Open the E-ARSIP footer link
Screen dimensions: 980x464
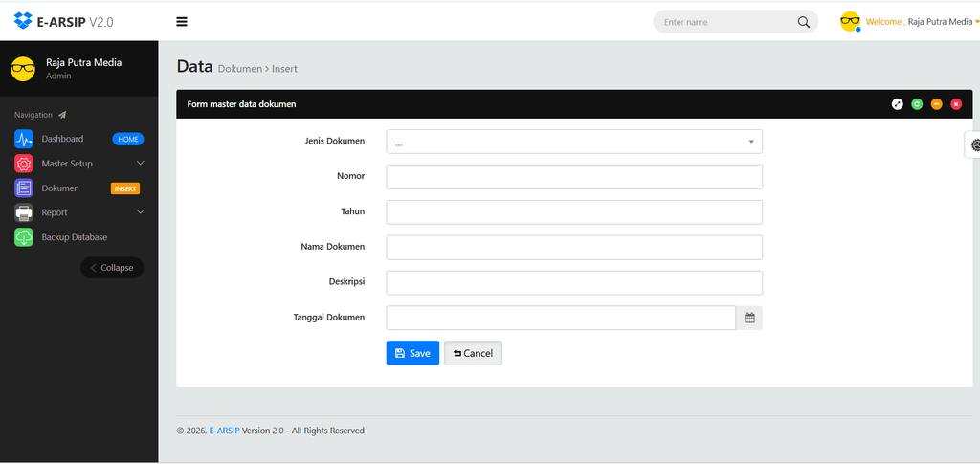pyautogui.click(x=224, y=431)
